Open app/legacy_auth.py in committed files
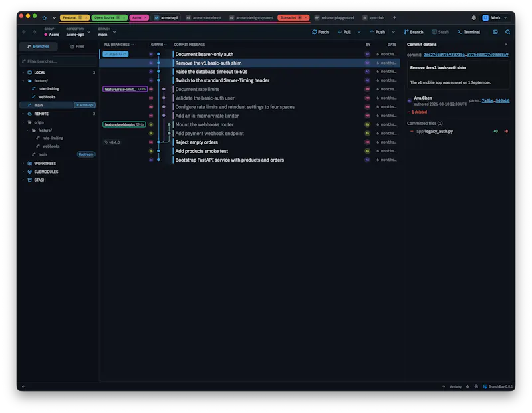 [x=434, y=132]
